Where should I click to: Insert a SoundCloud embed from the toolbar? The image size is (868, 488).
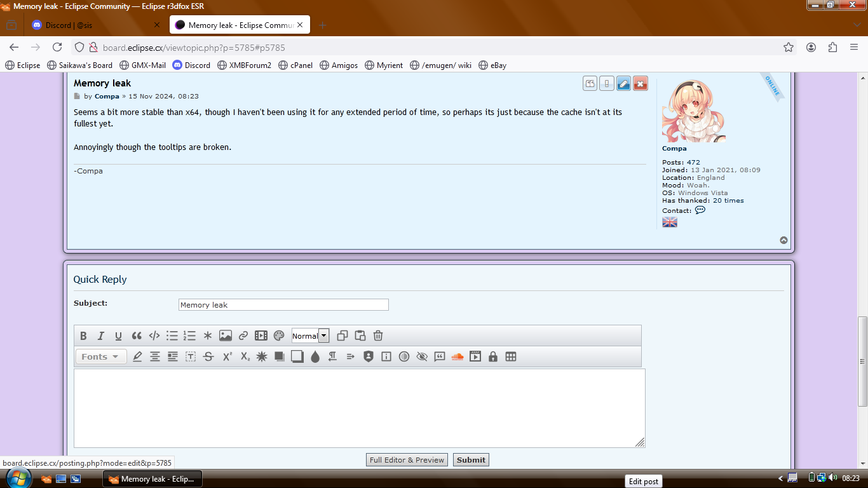click(x=457, y=357)
